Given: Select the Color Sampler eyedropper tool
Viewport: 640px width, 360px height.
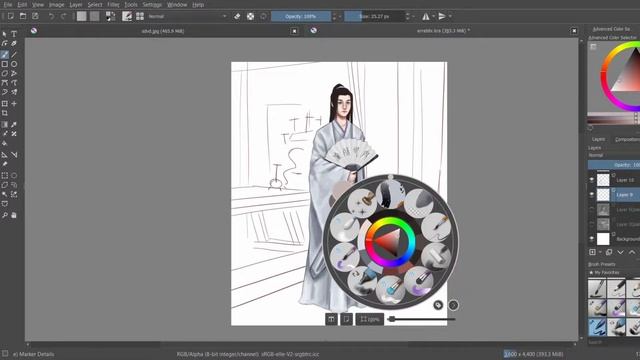Looking at the screenshot, I should pyautogui.click(x=14, y=124).
